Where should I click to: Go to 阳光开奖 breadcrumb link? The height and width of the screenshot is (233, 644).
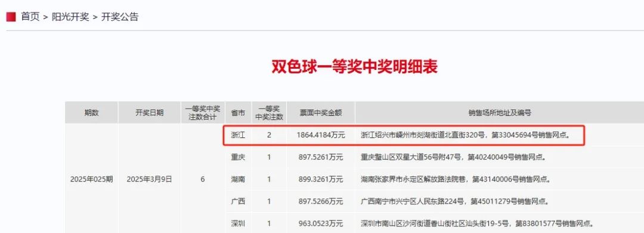70,17
